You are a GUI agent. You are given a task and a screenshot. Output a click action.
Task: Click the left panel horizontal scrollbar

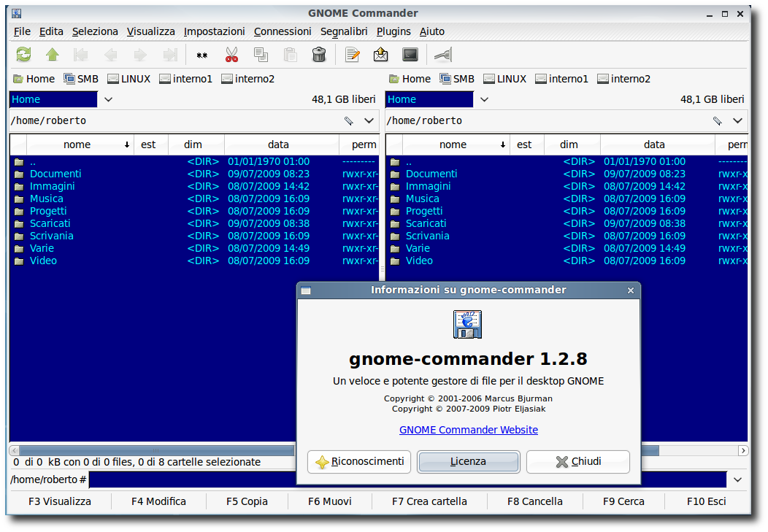[x=152, y=450]
